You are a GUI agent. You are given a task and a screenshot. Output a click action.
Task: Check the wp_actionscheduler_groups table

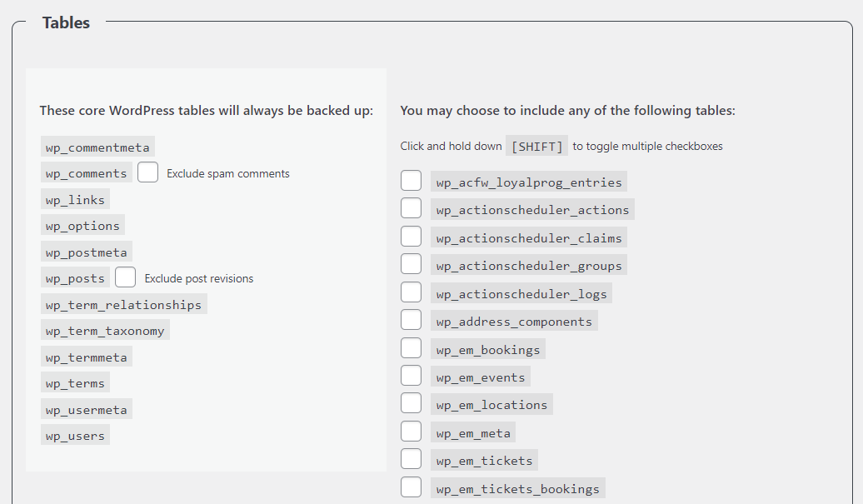pyautogui.click(x=412, y=263)
